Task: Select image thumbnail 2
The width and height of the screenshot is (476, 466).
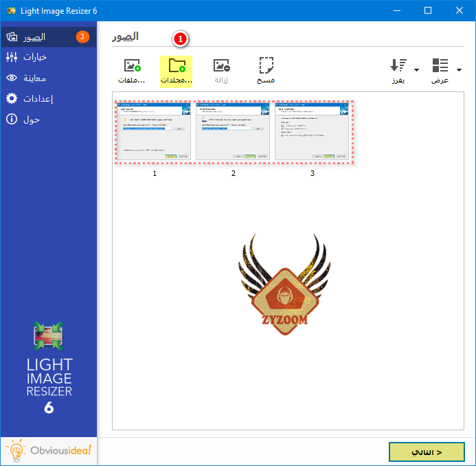Action: click(x=233, y=131)
